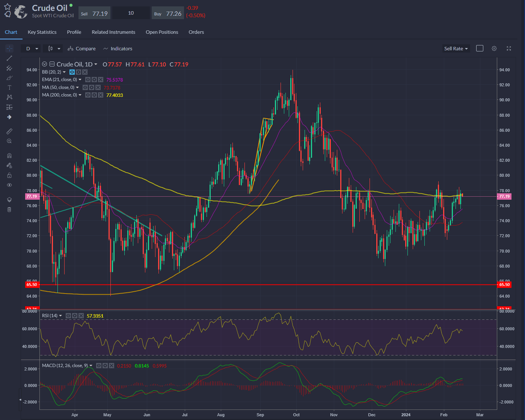
Task: Open the Orders tab
Action: tap(196, 32)
